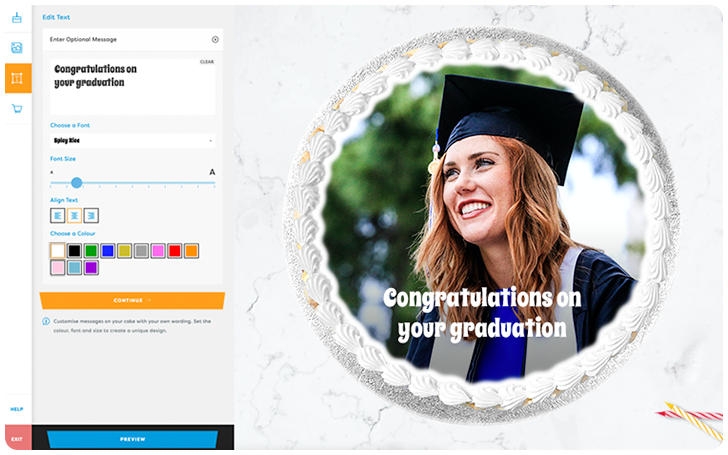Click the circled X icon beside Enter Optional Message
The image size is (728, 455).
[215, 39]
